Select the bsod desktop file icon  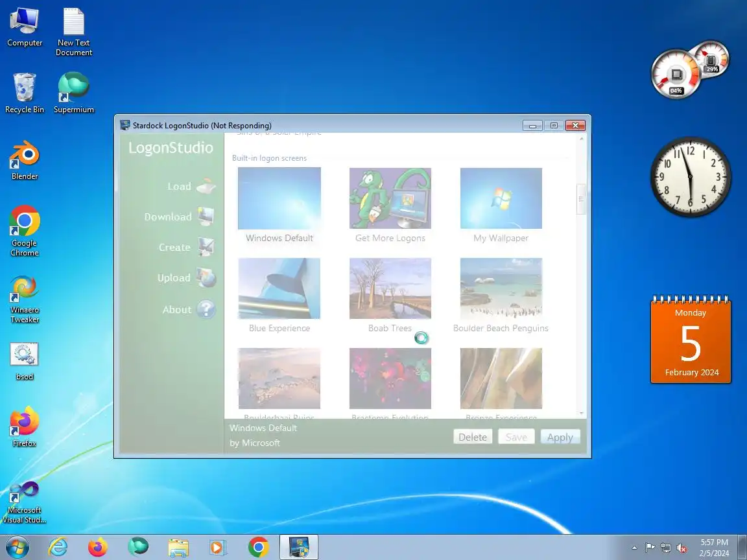[24, 362]
